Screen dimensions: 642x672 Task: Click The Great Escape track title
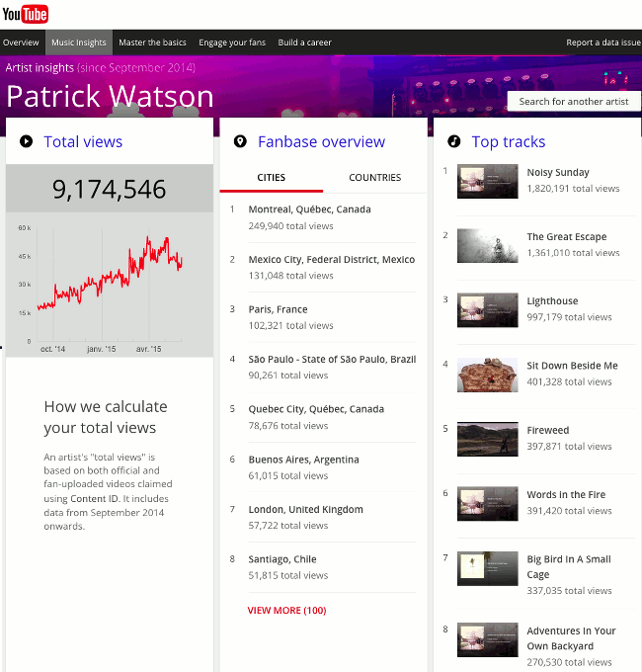(x=567, y=236)
